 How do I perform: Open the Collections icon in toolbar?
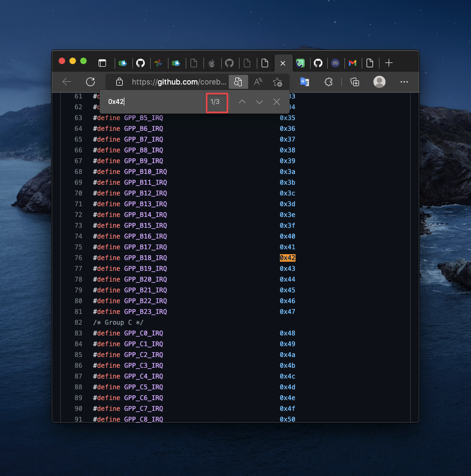pos(354,82)
